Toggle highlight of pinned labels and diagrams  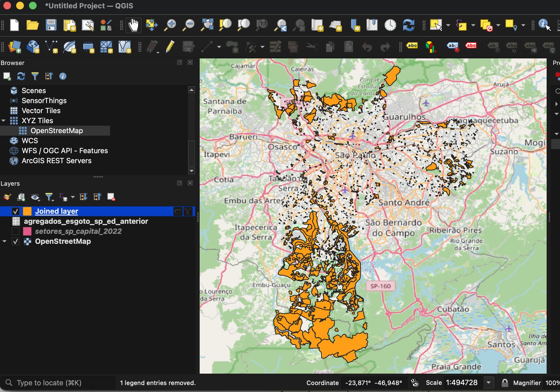click(453, 47)
